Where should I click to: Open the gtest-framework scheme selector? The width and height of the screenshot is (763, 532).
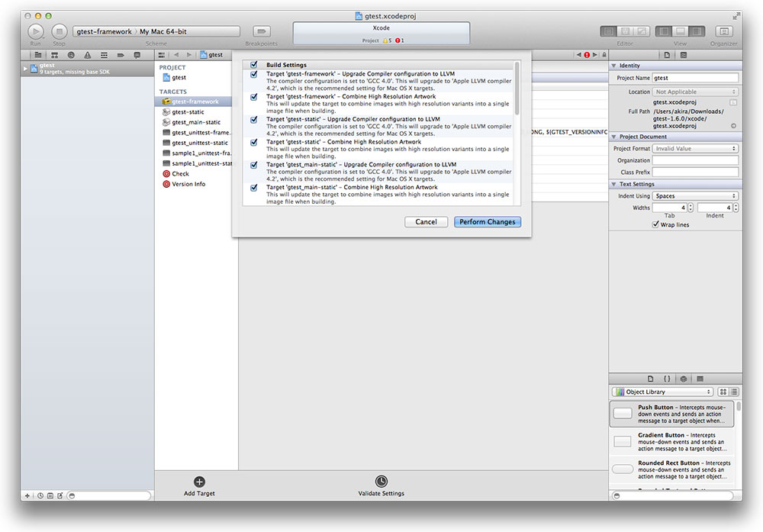[104, 31]
